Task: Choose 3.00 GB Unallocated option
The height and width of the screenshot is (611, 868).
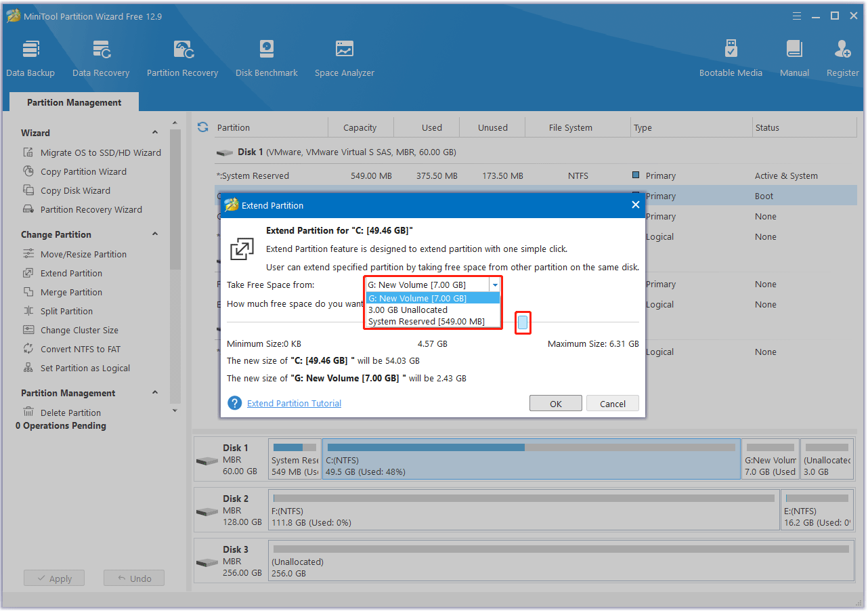Action: click(x=433, y=310)
